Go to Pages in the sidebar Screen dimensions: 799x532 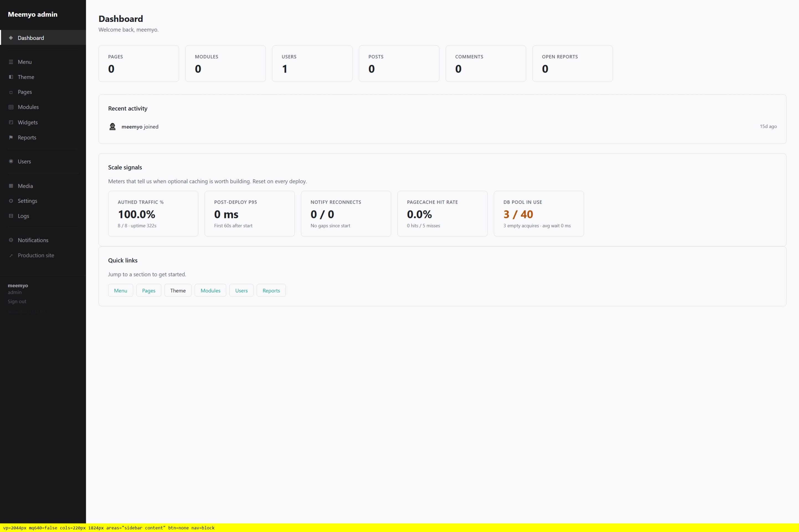[x=43, y=92]
